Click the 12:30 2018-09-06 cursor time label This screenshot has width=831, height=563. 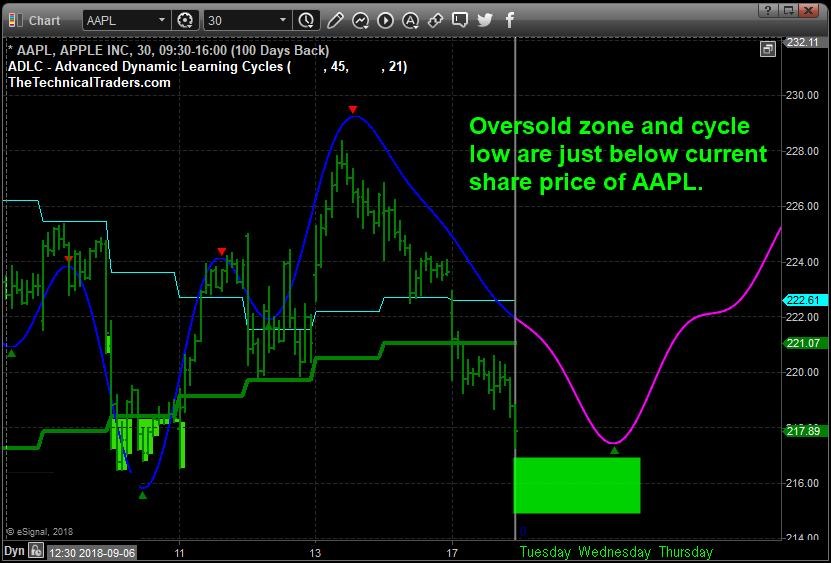click(x=91, y=553)
